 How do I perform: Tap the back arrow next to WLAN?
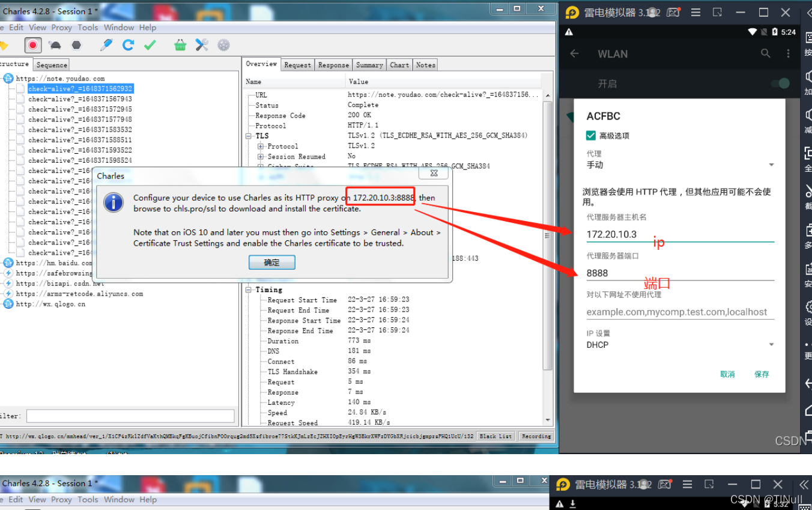pos(574,53)
